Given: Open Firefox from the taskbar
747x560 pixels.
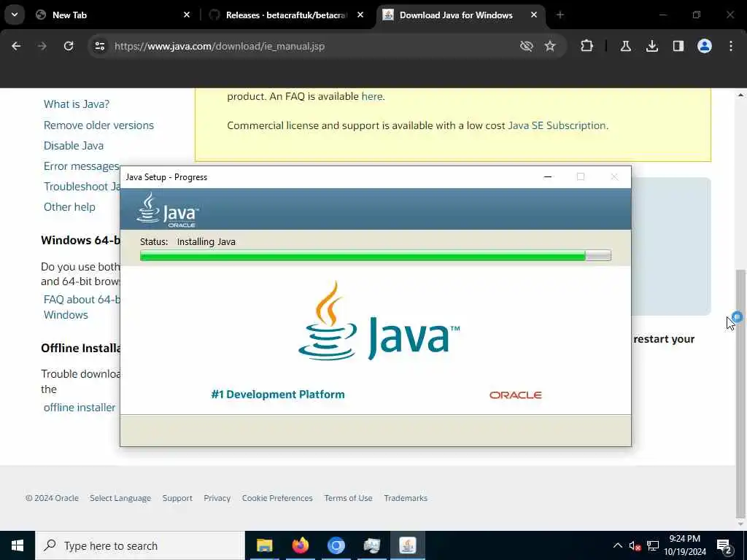Looking at the screenshot, I should tap(300, 545).
